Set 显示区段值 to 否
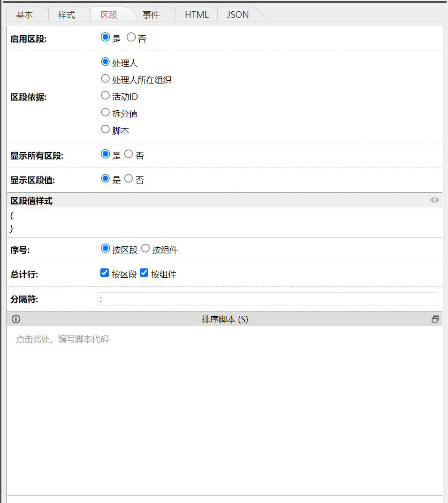 129,179
